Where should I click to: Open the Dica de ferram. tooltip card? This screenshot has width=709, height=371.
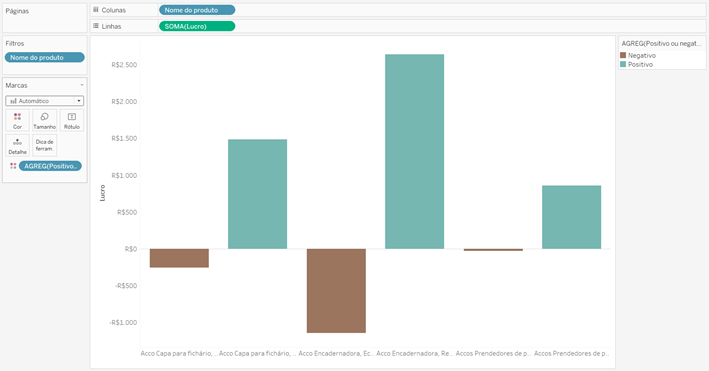click(x=44, y=146)
